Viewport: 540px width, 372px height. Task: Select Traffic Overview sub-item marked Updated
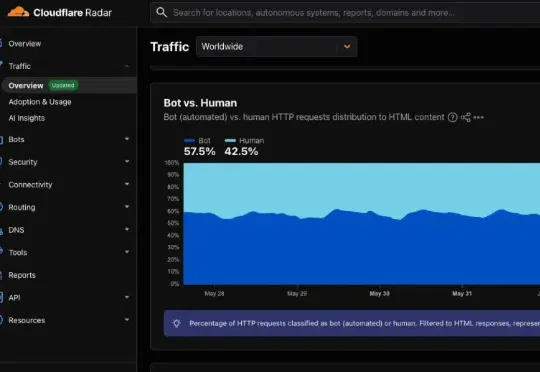tap(69, 85)
